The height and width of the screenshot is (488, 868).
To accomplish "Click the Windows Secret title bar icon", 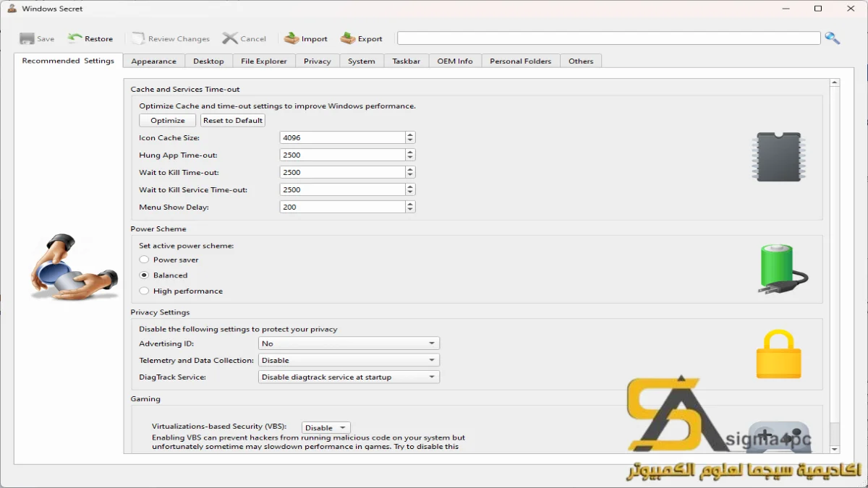I will click(12, 9).
